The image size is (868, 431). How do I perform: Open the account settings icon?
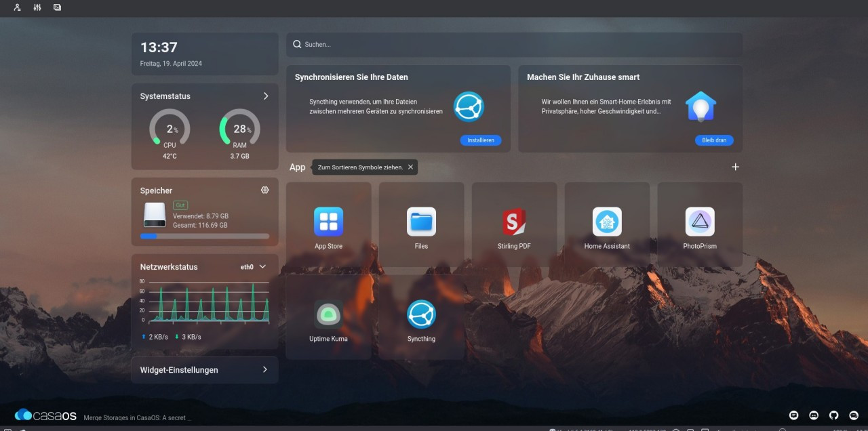(x=17, y=7)
